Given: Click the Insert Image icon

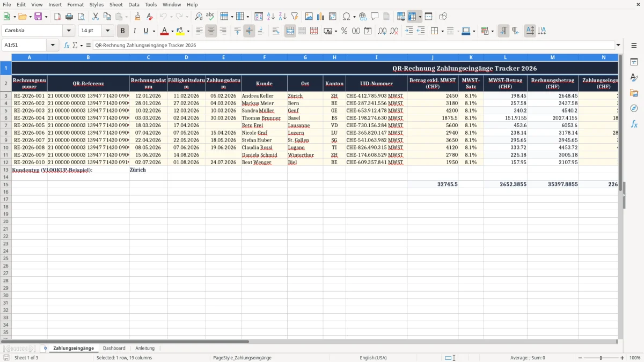Looking at the screenshot, I should [x=309, y=17].
